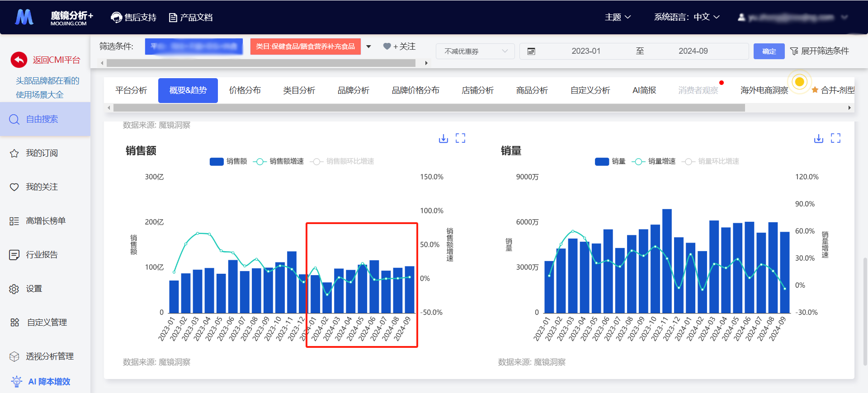Toggle 销量增速 line in legend
868x393 pixels.
click(x=654, y=161)
